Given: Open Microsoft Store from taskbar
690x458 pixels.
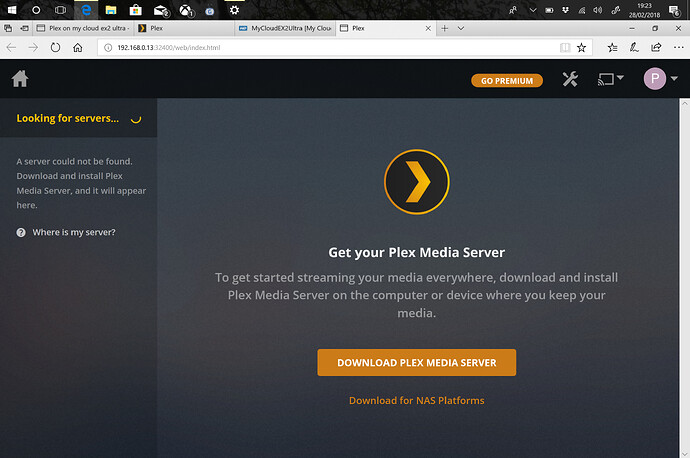Looking at the screenshot, I should point(136,10).
